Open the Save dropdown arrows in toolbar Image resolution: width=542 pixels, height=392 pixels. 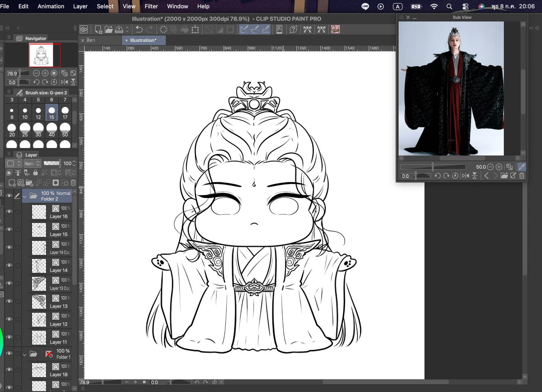(127, 29)
